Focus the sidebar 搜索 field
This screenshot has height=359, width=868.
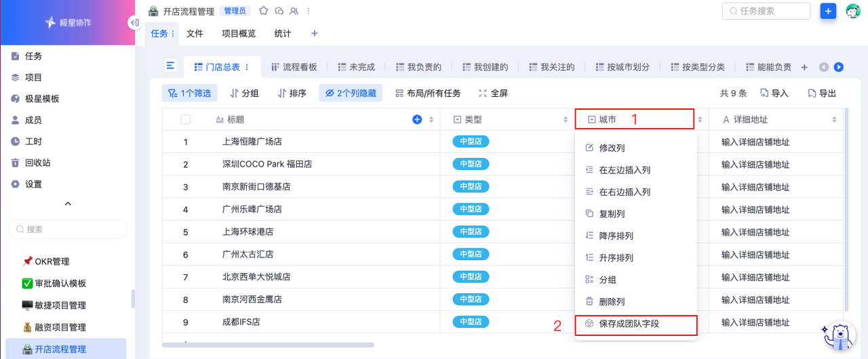pyautogui.click(x=68, y=229)
